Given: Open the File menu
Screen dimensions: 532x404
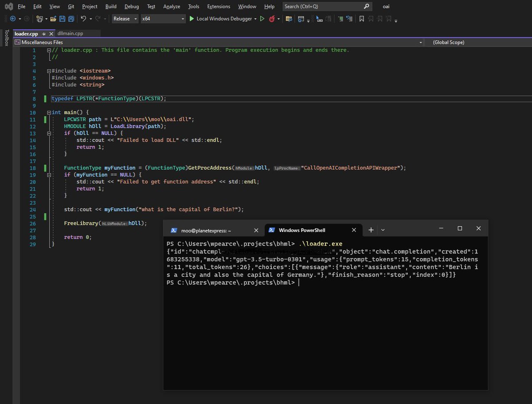Looking at the screenshot, I should (x=22, y=6).
